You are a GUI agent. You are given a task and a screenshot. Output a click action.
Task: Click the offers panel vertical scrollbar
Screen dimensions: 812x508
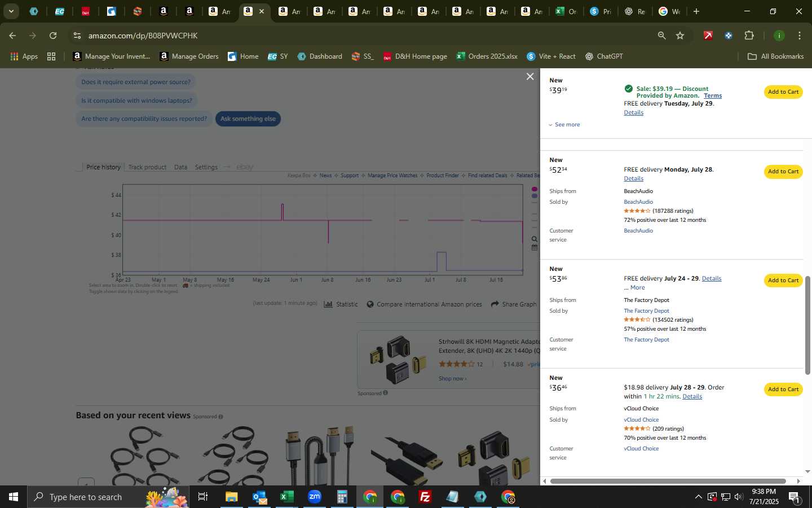[x=807, y=325]
